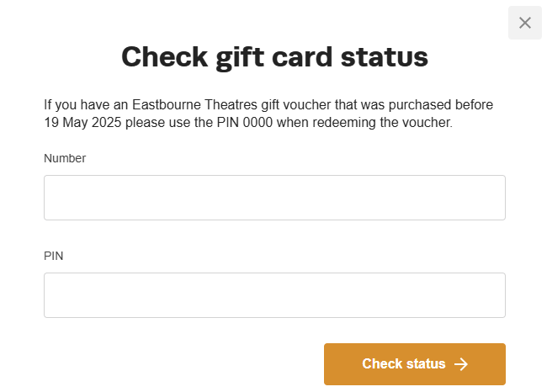This screenshot has height=392, width=547.
Task: Click into the PIN input box
Action: [x=274, y=295]
